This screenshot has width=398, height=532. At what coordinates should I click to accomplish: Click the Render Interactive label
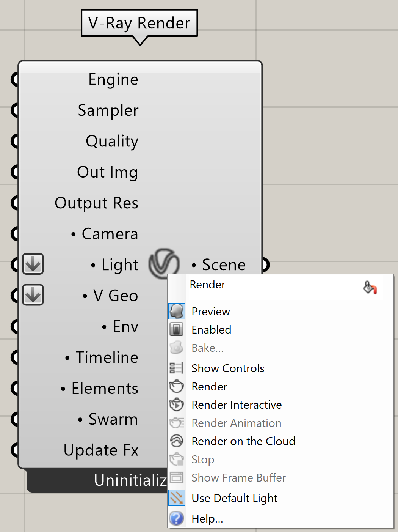tap(237, 405)
